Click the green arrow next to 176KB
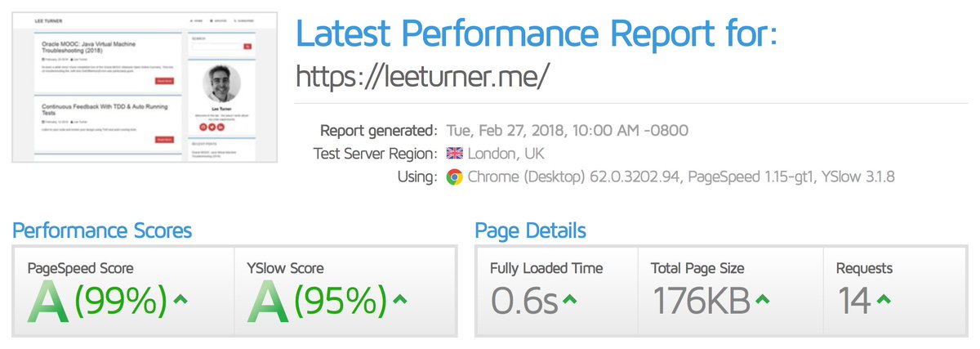980x349 pixels. pos(763,299)
